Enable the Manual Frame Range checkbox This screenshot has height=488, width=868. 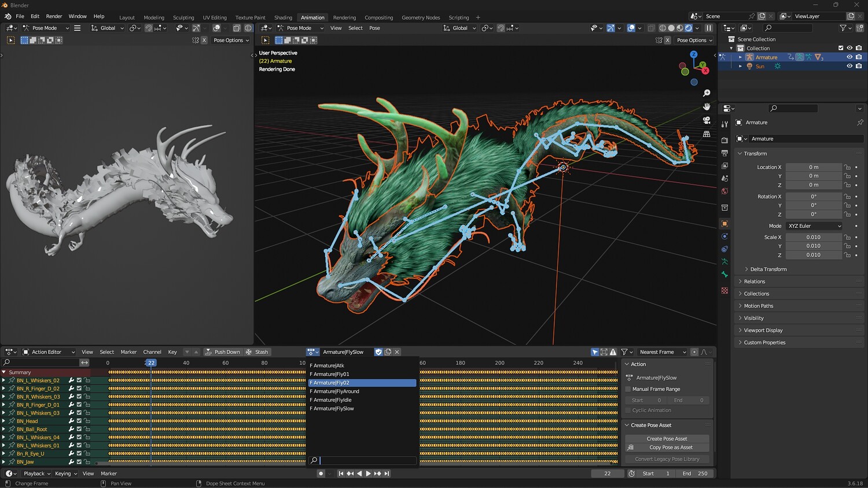coord(628,389)
